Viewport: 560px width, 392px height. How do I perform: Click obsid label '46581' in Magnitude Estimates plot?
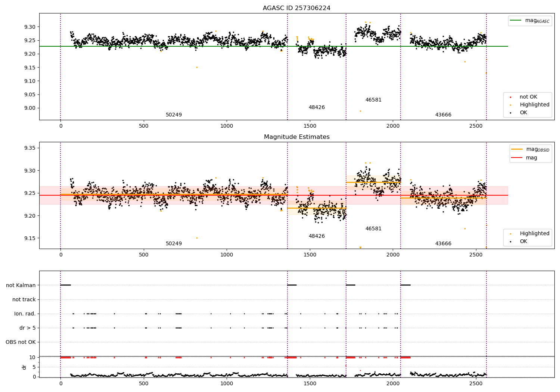pos(373,229)
